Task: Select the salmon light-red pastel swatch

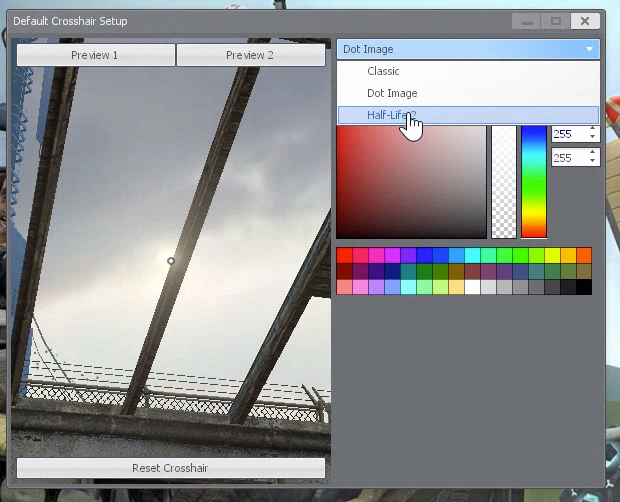Action: click(x=344, y=287)
